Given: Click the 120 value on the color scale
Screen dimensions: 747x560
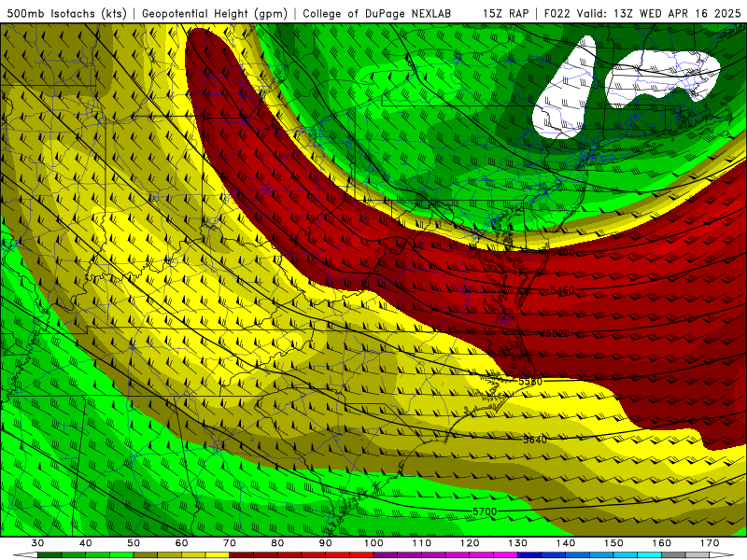Looking at the screenshot, I should pyautogui.click(x=470, y=543).
